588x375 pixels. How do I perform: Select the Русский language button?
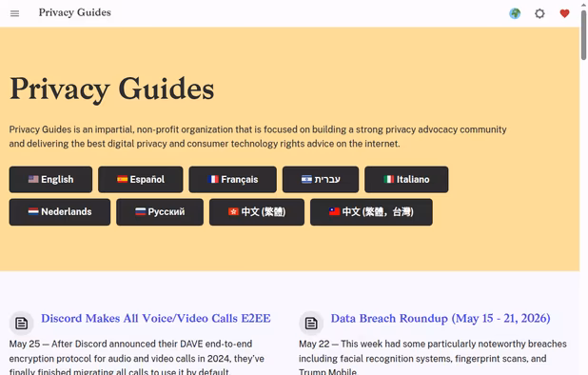click(160, 212)
